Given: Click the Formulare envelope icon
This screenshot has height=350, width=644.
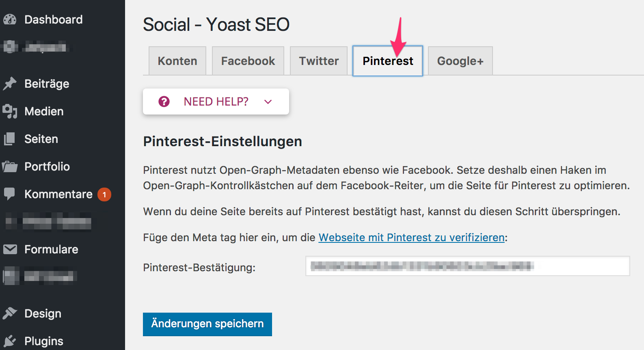Looking at the screenshot, I should 10,249.
